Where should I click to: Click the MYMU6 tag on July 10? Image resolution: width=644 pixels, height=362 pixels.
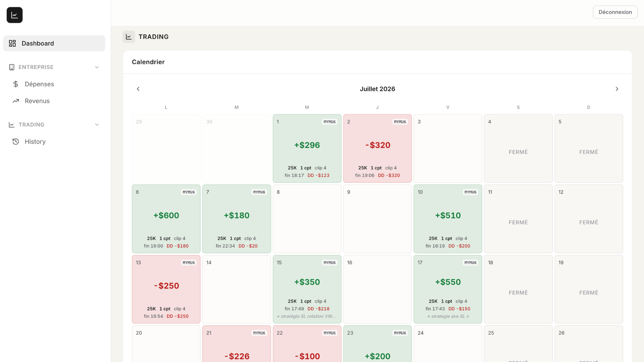tap(470, 192)
